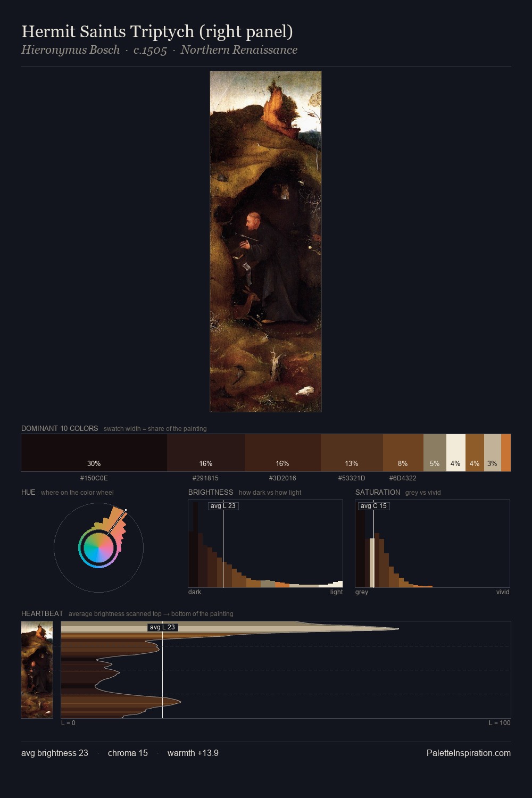Open the main painting image
Image resolution: width=532 pixels, height=798 pixels.
pos(265,242)
